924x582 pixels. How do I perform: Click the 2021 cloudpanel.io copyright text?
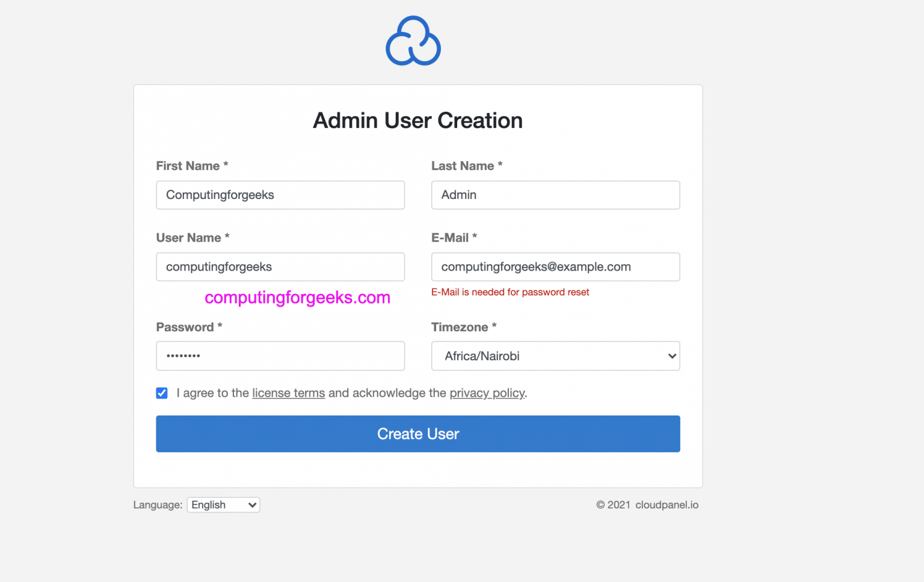click(x=647, y=504)
